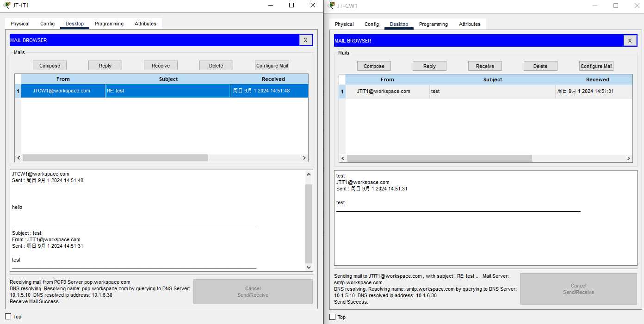Click the JT-IT1 window title bar icon
Screen dimensions: 644x324
point(7,5)
